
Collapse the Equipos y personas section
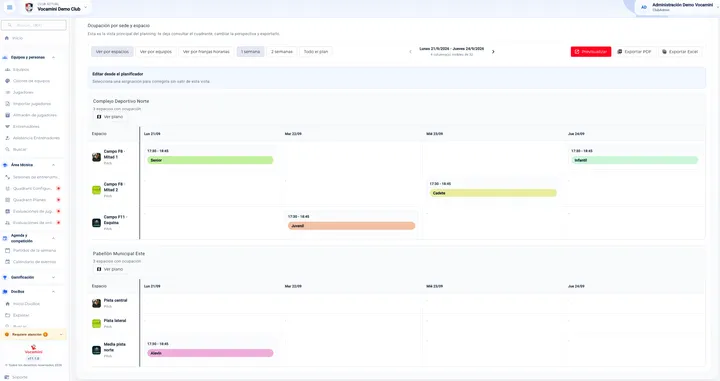pos(53,57)
